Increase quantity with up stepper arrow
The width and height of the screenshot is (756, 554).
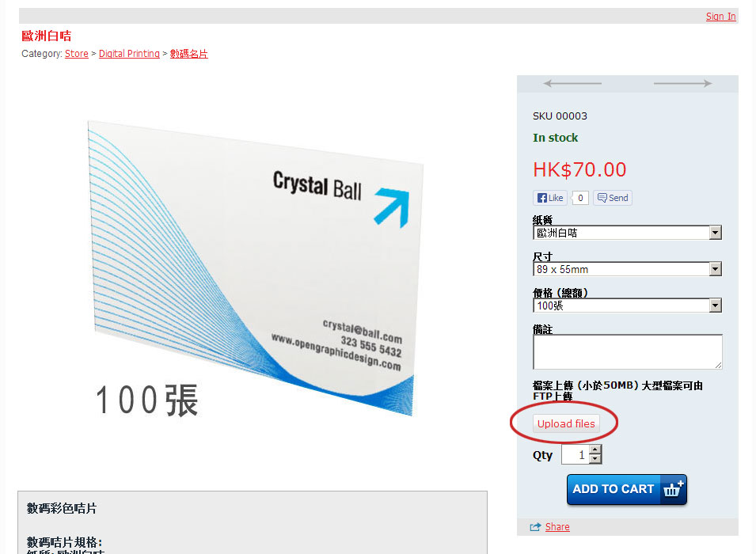595,450
